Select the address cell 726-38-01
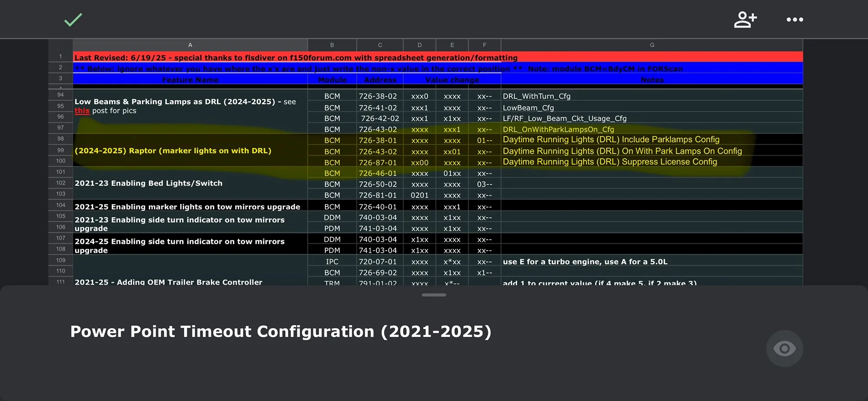 click(x=378, y=140)
